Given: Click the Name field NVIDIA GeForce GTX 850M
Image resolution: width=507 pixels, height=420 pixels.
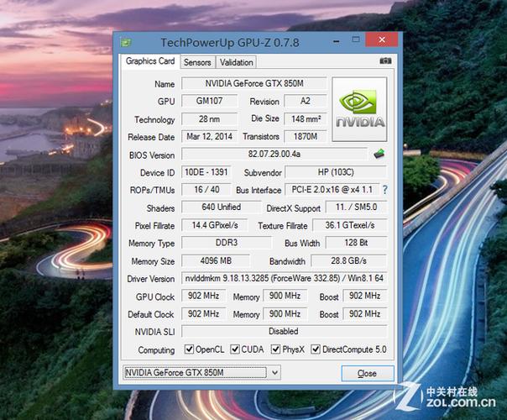Looking at the screenshot, I should (254, 83).
